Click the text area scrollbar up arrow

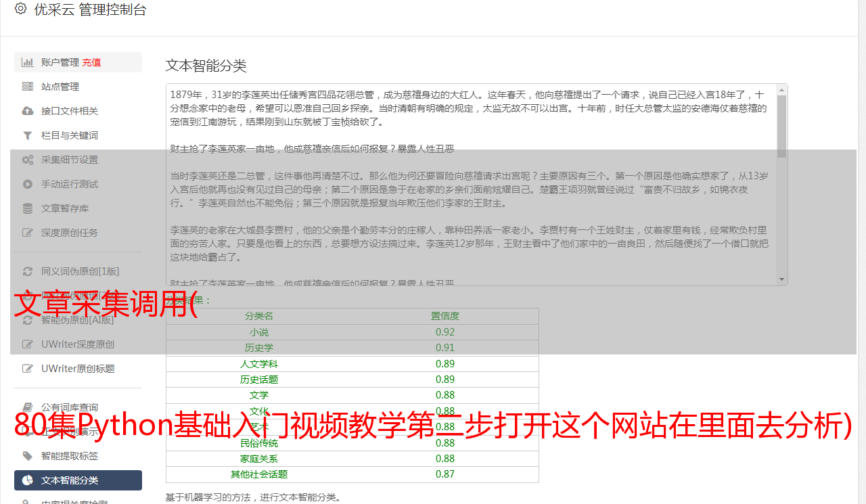[782, 89]
